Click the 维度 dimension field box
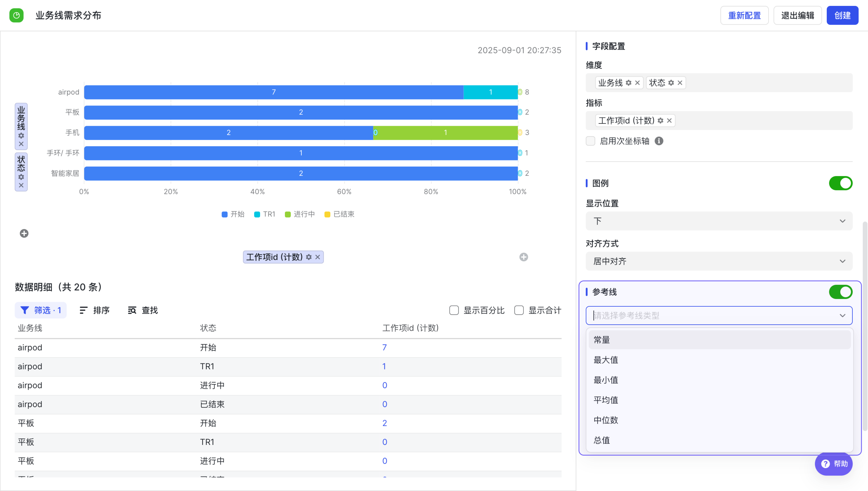868x491 pixels. coord(719,83)
